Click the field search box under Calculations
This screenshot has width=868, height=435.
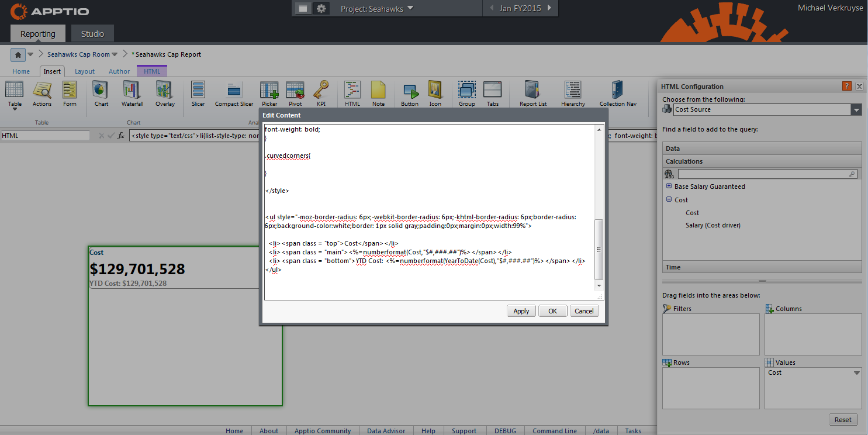[x=767, y=174]
